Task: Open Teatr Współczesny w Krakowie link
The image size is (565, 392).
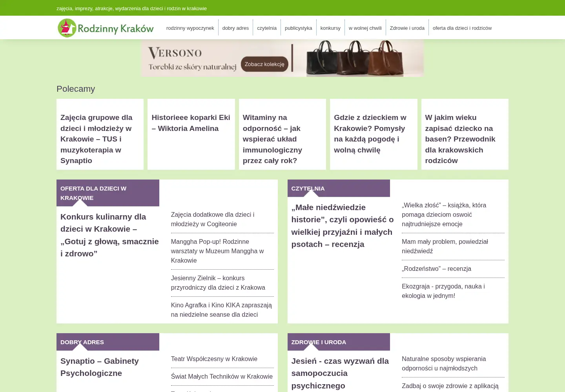Action: [x=214, y=359]
